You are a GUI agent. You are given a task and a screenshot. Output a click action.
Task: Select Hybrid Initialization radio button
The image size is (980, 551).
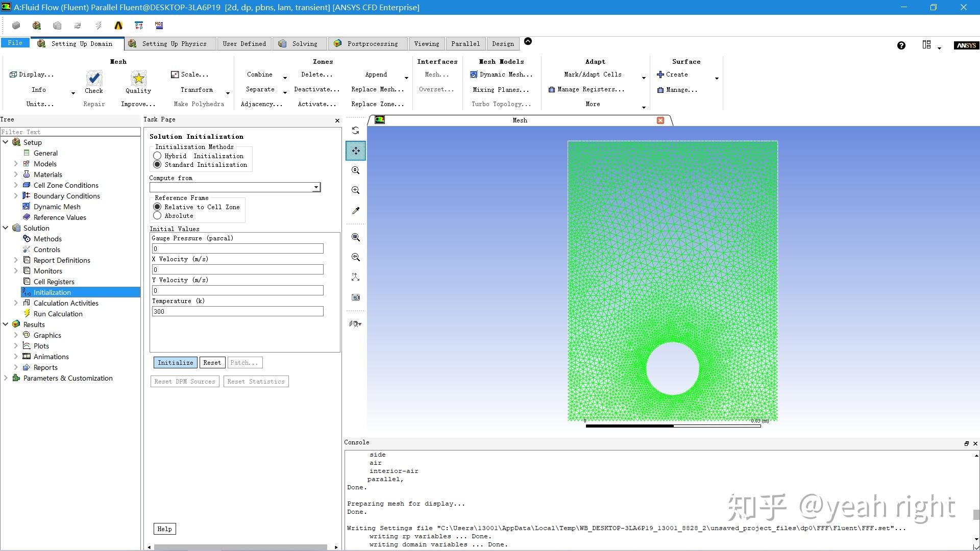(157, 156)
